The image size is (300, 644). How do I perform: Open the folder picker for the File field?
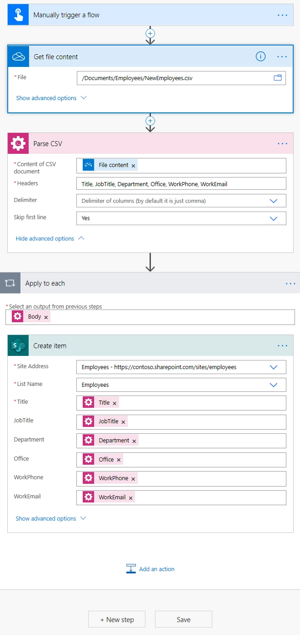coord(278,78)
